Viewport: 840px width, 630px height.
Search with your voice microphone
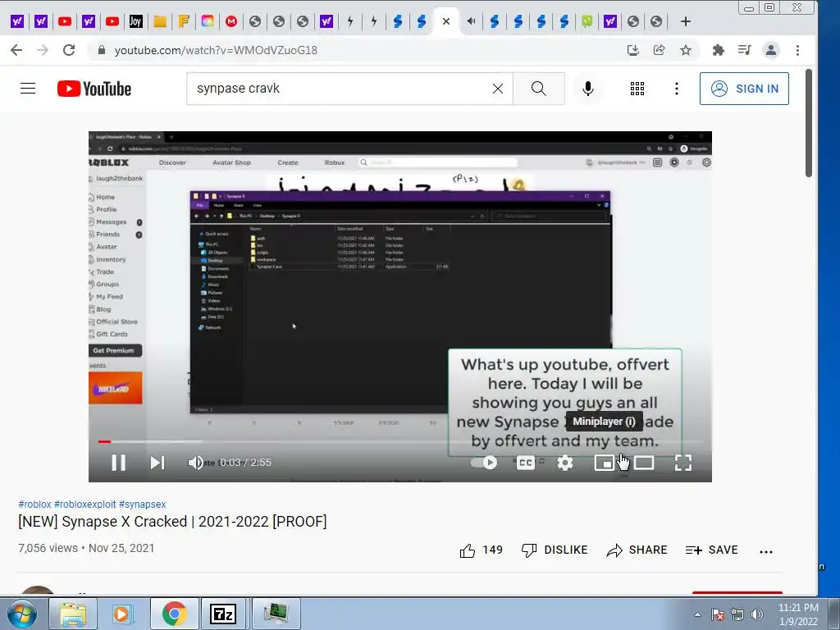click(x=587, y=89)
